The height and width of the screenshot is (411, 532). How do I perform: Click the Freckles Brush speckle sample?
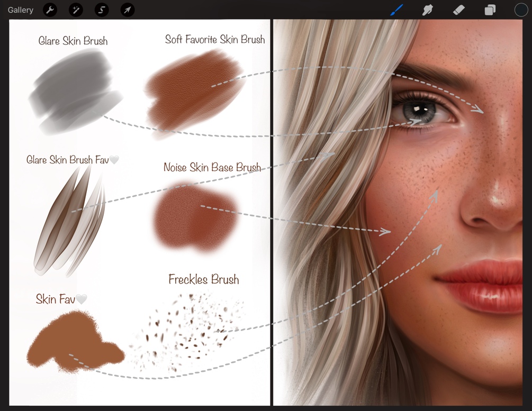coord(187,332)
